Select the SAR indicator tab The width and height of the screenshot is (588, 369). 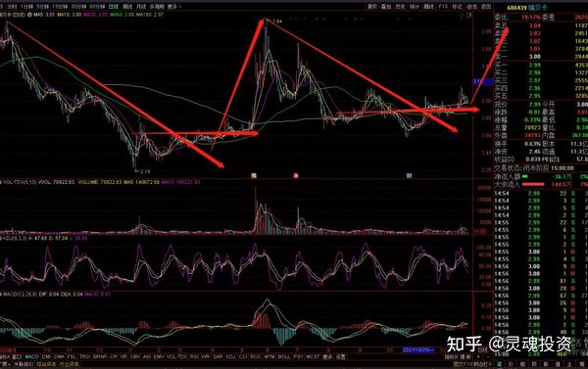[218, 356]
